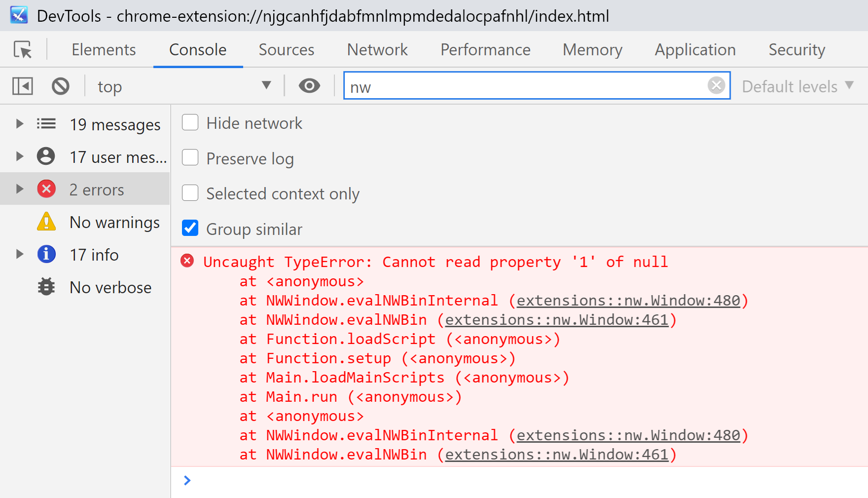Expand the 19 messages group
The image size is (868, 498).
20,124
